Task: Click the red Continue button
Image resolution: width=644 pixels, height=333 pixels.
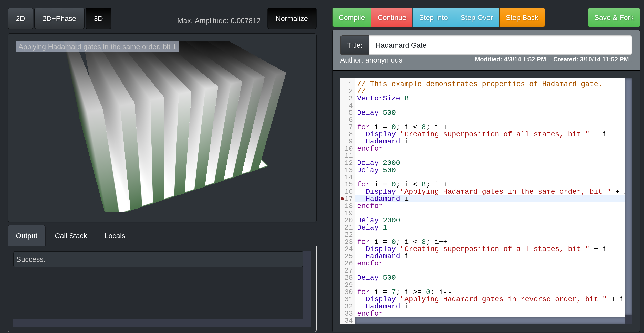Action: coord(392,17)
